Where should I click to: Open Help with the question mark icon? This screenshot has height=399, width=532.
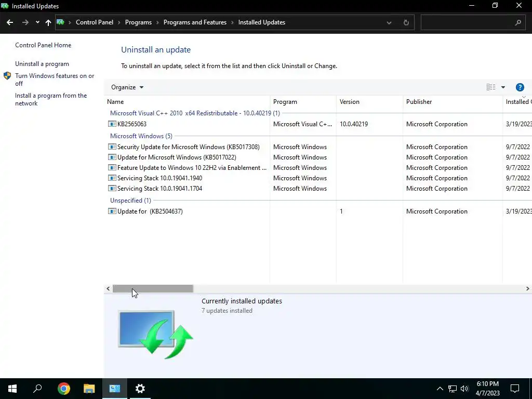click(520, 87)
